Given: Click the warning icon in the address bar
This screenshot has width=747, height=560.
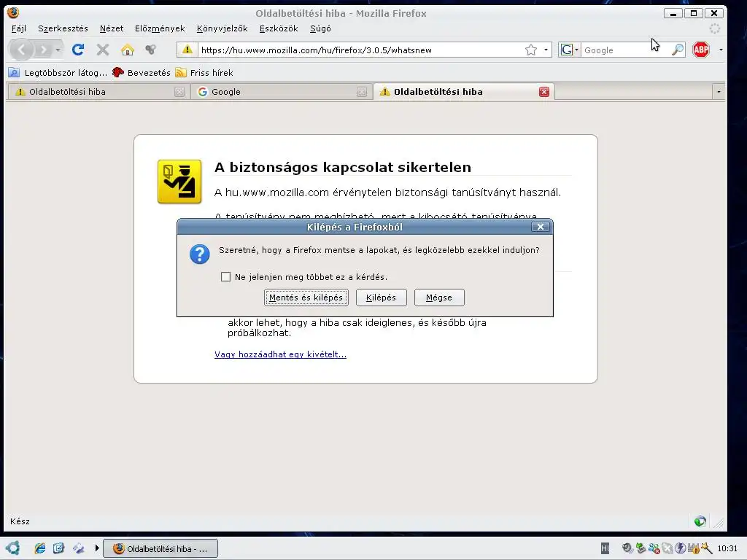Looking at the screenshot, I should click(x=187, y=50).
